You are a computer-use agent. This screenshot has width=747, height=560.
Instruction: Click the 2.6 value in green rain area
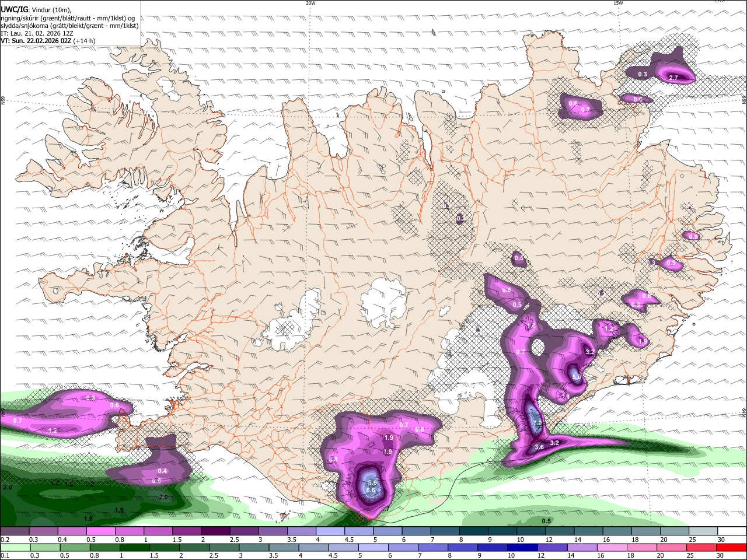[x=163, y=497]
